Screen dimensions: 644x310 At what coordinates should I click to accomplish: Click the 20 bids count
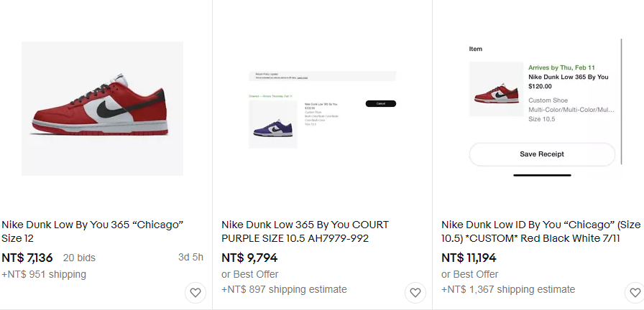79,258
